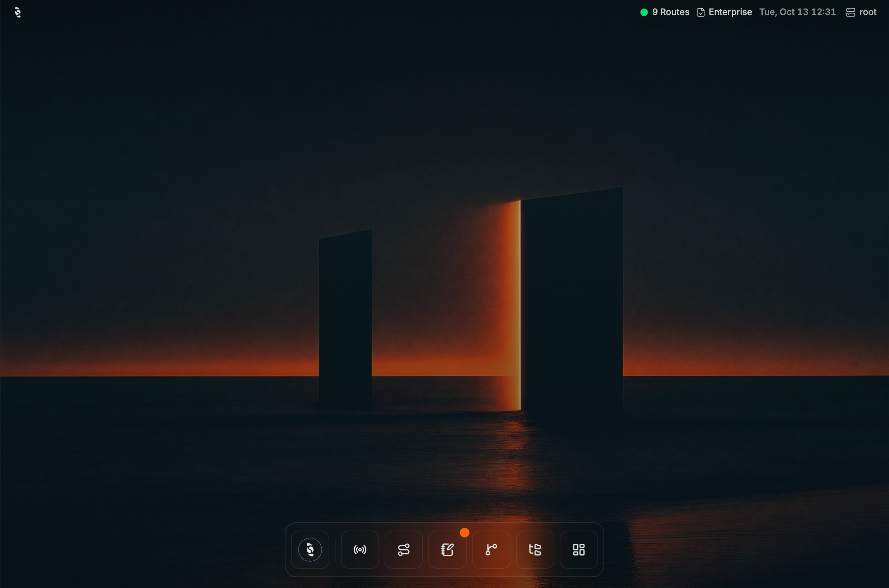The height and width of the screenshot is (588, 889).
Task: Click the date and time Tue, Oct 13 12:31
Action: pyautogui.click(x=797, y=12)
